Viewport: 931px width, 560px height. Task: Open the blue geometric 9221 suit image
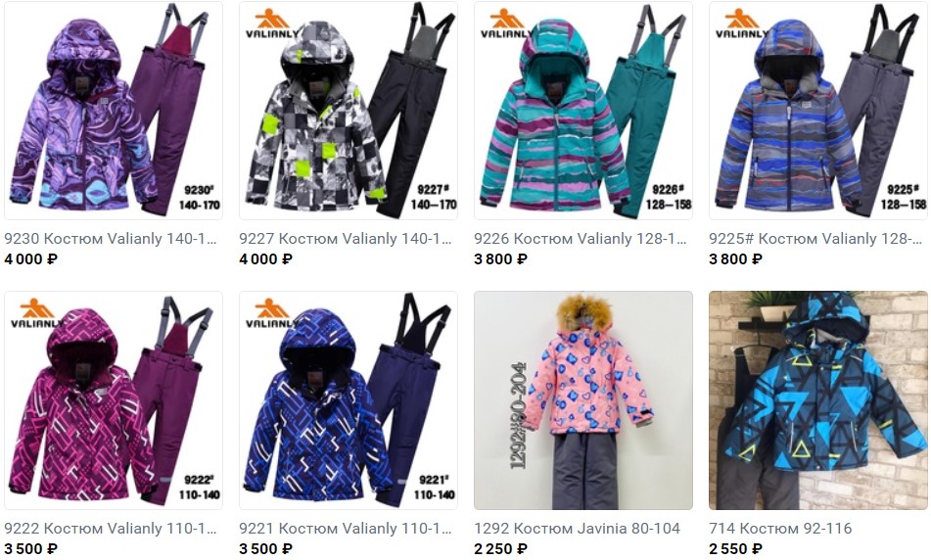pos(349,400)
